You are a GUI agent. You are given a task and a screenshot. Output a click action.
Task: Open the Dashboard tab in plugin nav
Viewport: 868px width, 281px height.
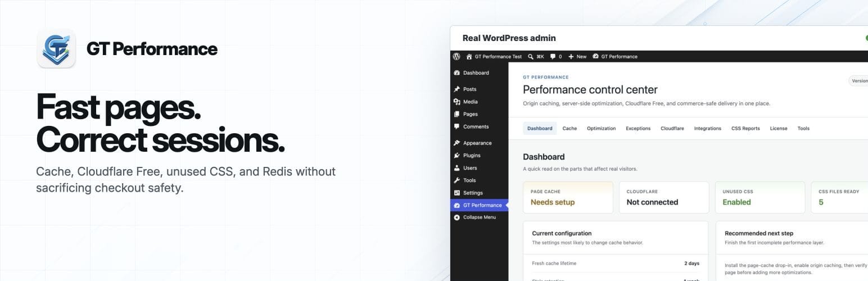pos(540,128)
